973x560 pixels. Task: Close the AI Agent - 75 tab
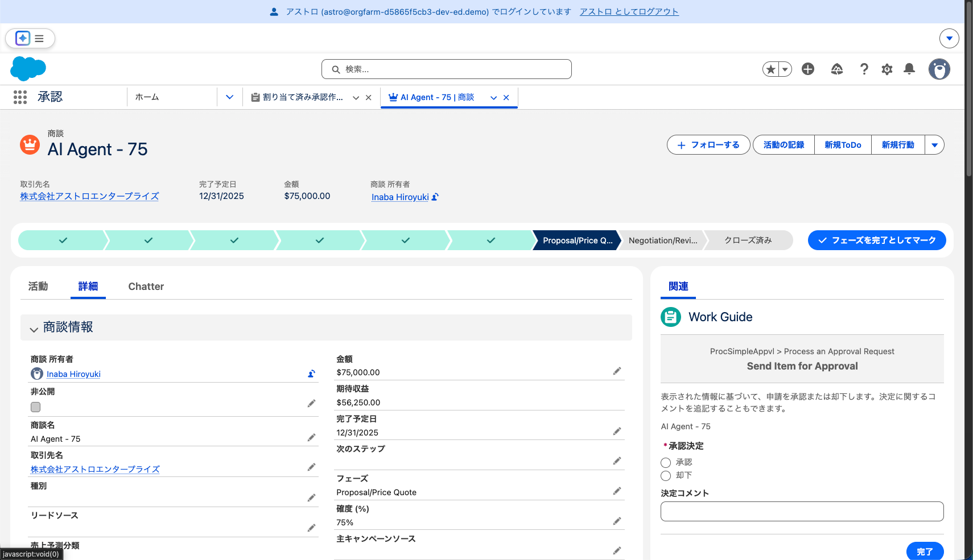506,98
